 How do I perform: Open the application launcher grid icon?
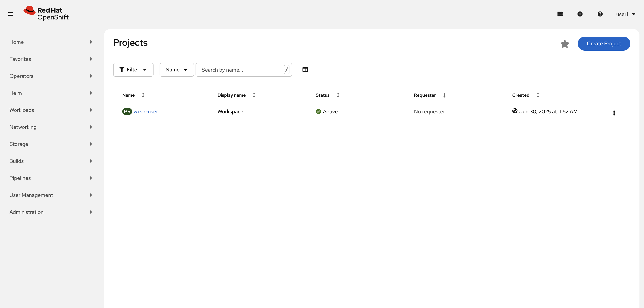560,14
